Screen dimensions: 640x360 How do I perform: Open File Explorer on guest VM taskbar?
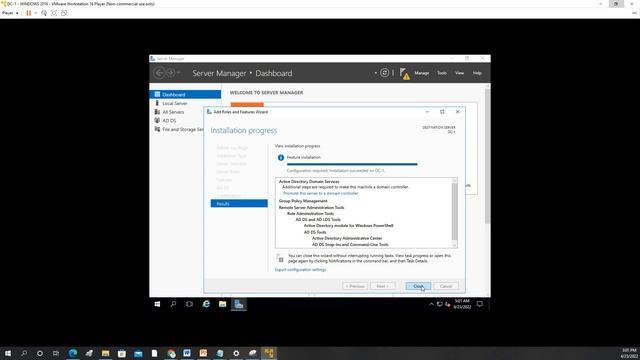point(222,304)
